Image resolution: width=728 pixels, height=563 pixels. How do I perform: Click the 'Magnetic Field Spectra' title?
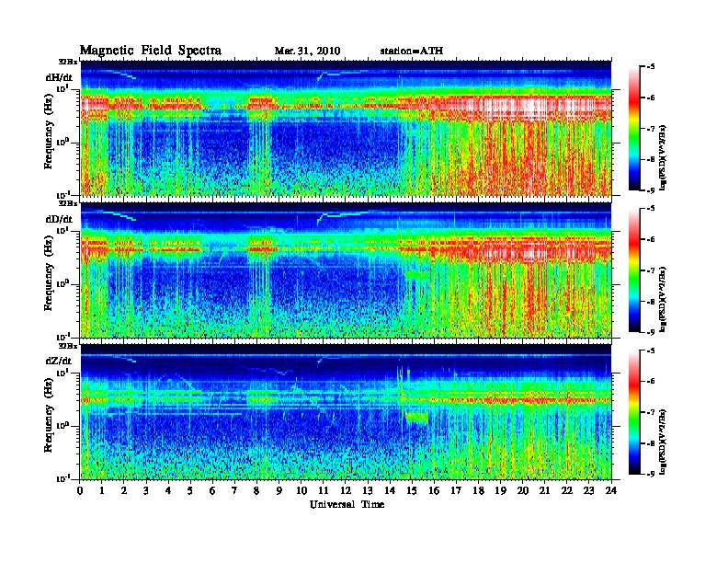click(x=151, y=51)
